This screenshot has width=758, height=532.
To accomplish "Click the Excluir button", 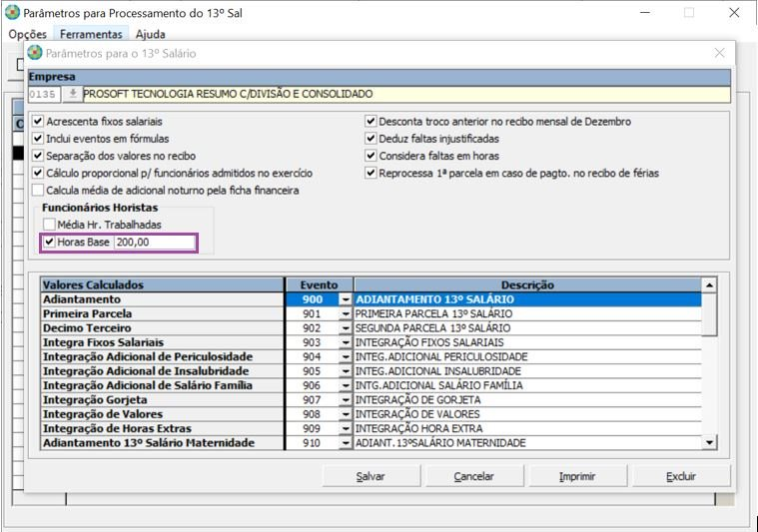I will [x=681, y=476].
